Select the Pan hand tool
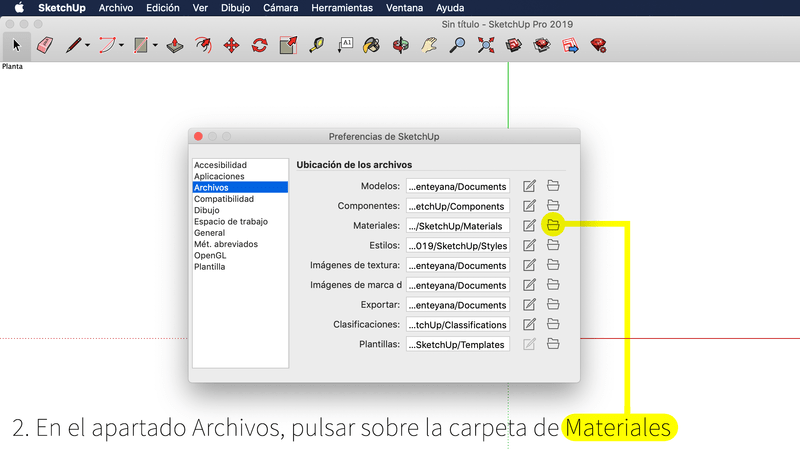This screenshot has height=450, width=800. (x=429, y=45)
